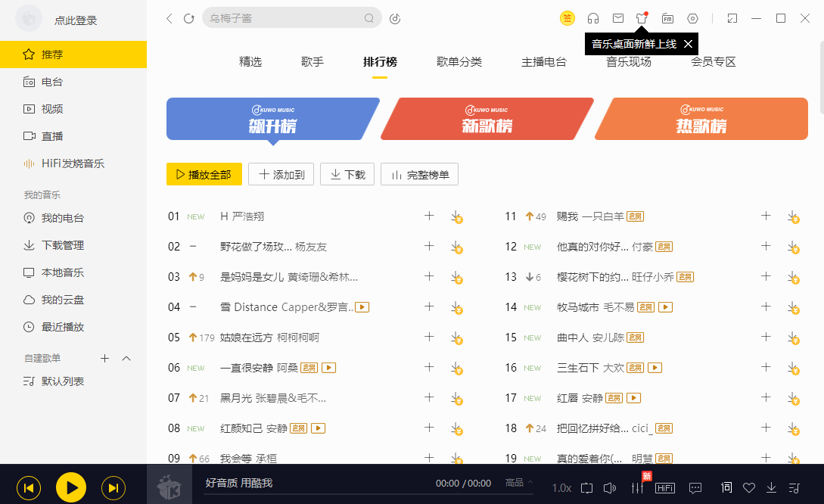Open the play queue list icon
This screenshot has height=504, width=824.
click(794, 488)
